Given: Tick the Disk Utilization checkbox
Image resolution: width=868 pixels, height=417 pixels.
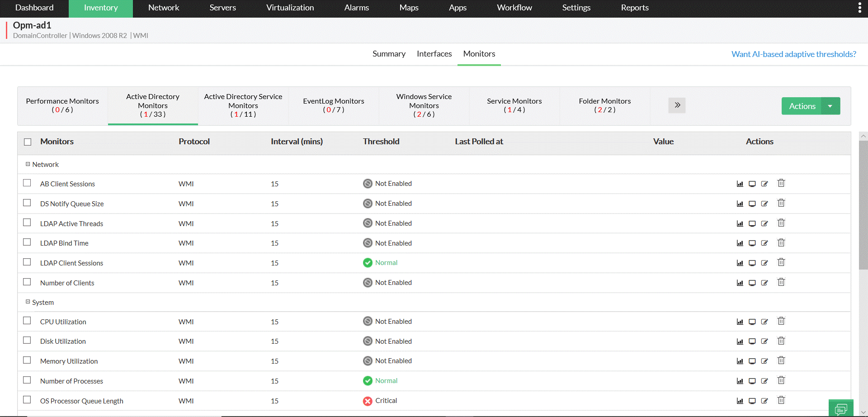Looking at the screenshot, I should [27, 341].
